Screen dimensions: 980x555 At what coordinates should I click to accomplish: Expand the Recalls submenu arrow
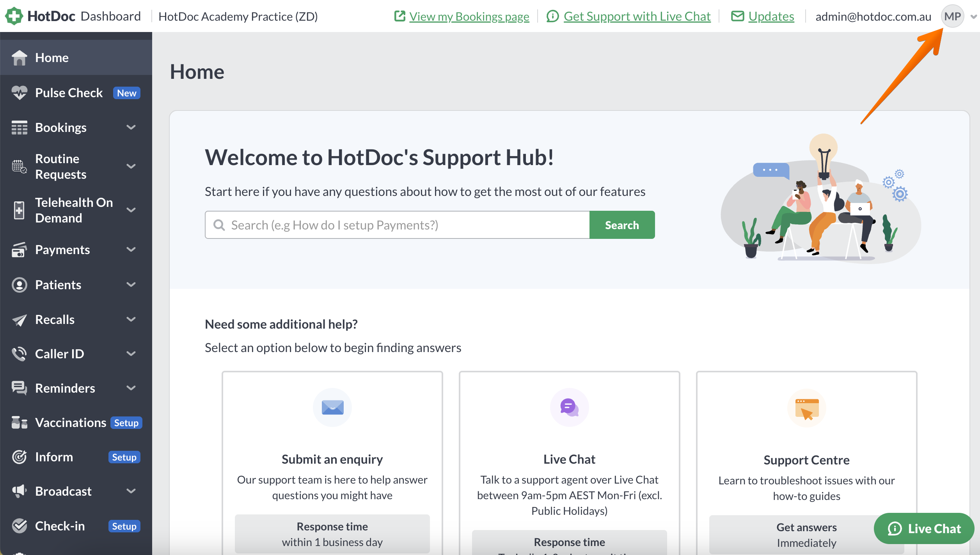coord(131,319)
